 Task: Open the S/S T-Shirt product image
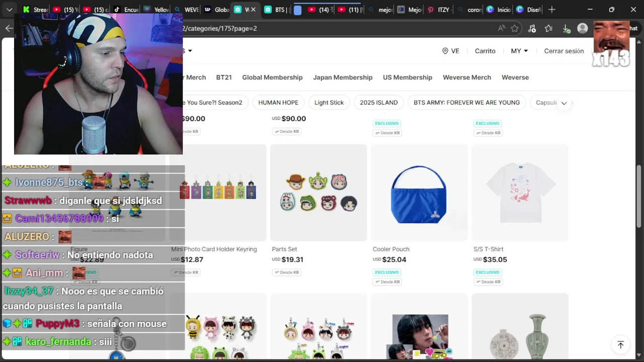tap(520, 193)
